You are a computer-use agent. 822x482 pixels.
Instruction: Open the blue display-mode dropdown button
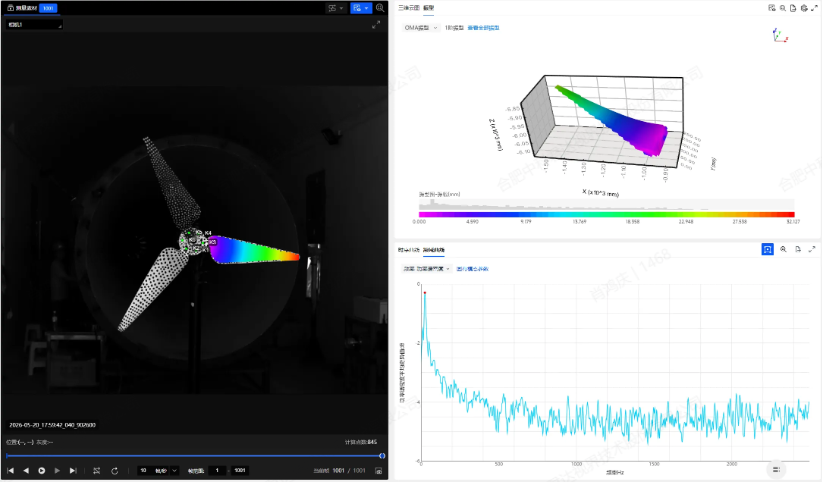coord(361,8)
